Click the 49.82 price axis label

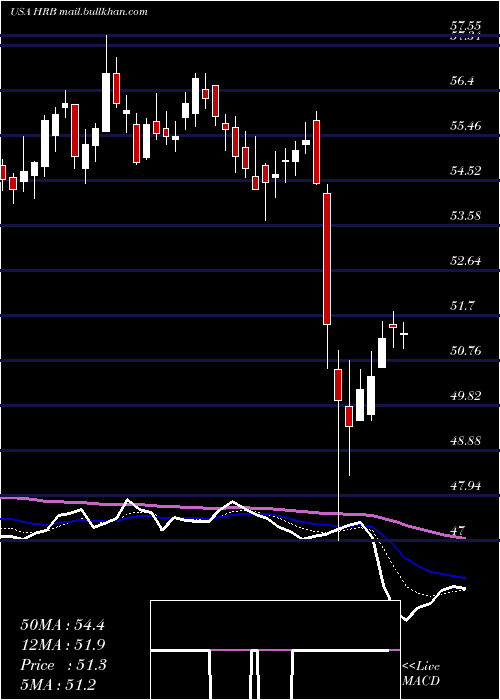(465, 396)
